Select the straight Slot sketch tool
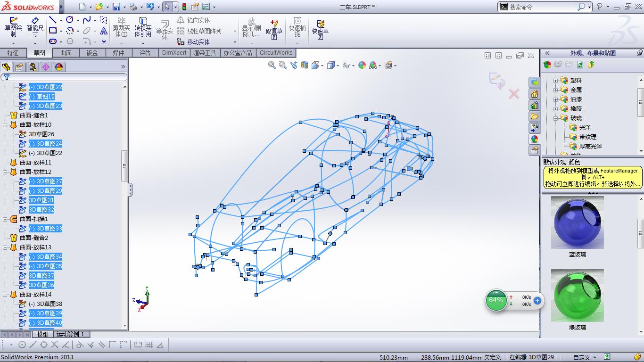Viewport: 644px width, 362px height. pyautogui.click(x=53, y=41)
